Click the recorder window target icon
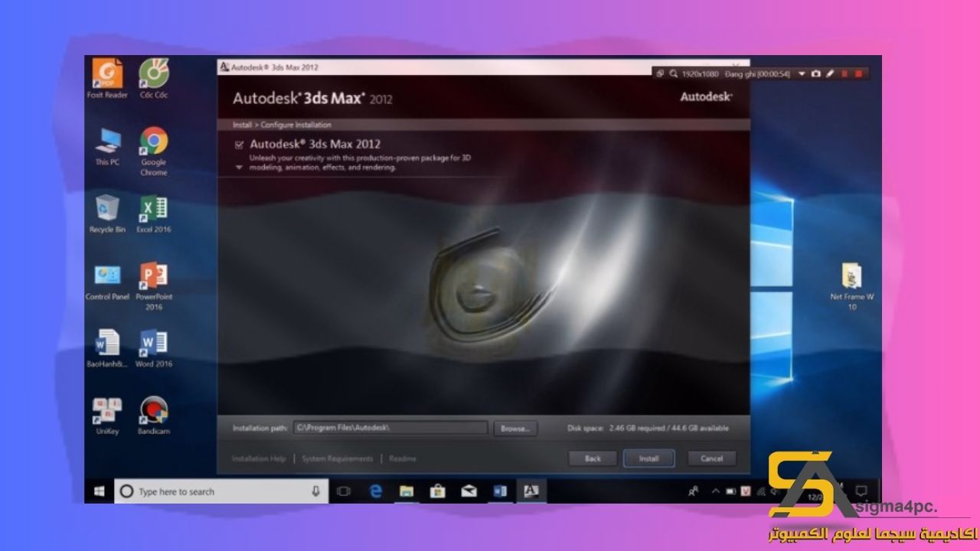Image resolution: width=980 pixels, height=551 pixels. point(660,73)
